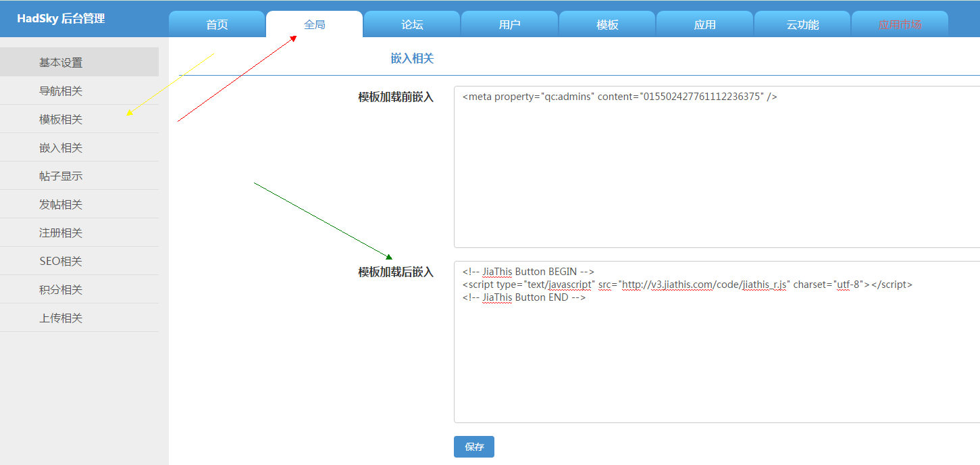Open 注册相关 sidebar item
The image size is (980, 465).
[x=79, y=232]
